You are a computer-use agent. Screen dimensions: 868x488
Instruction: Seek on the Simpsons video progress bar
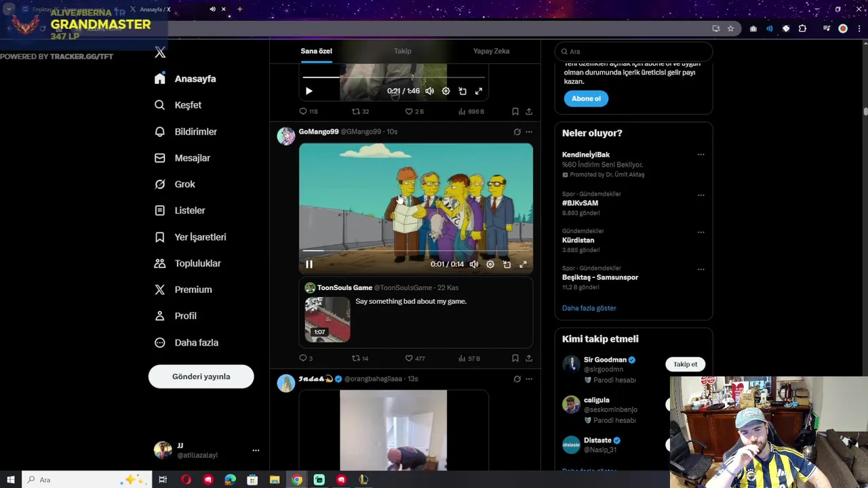(x=416, y=251)
